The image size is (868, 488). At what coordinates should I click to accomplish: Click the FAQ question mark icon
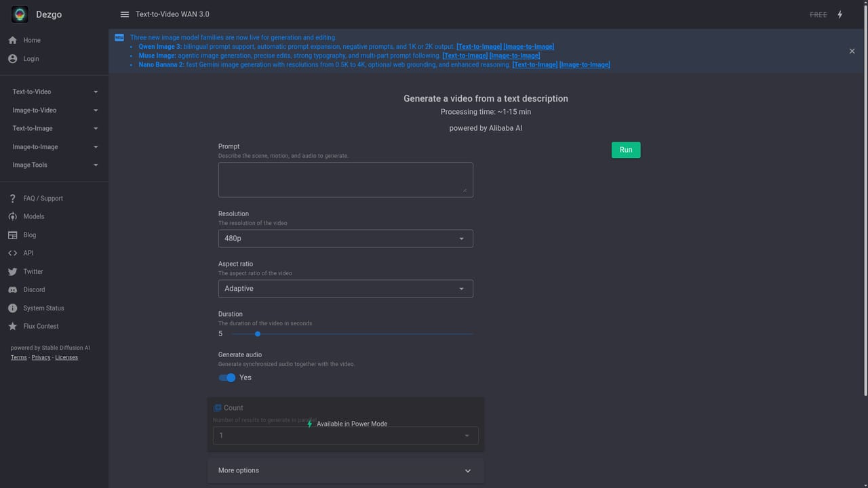12,199
